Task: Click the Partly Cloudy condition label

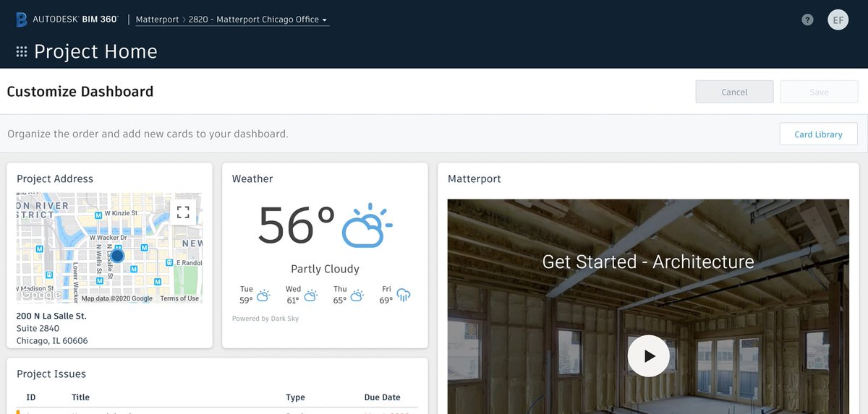Action: pos(325,269)
